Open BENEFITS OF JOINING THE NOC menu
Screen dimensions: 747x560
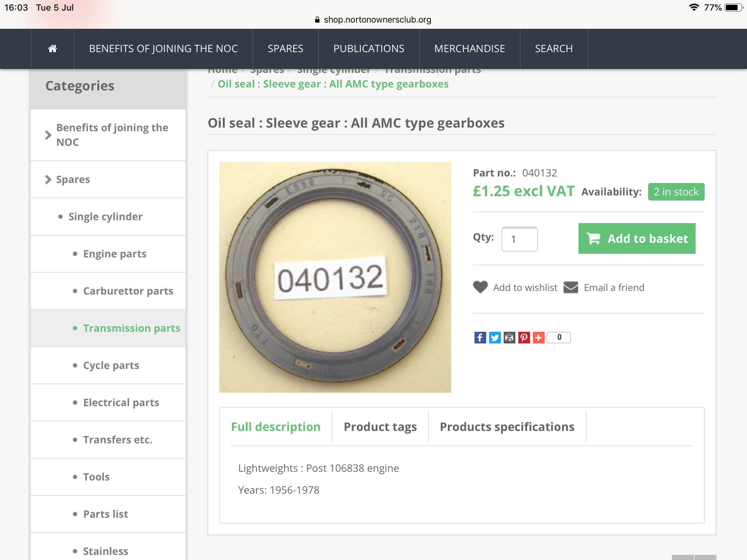(x=163, y=48)
